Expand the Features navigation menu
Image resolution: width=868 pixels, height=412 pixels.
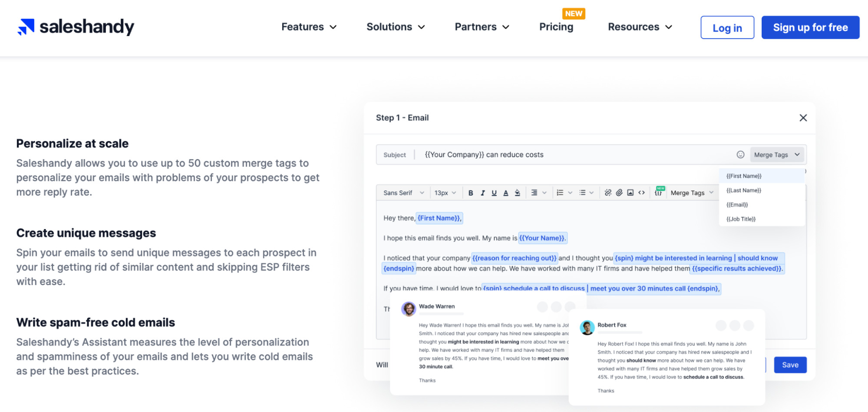[x=309, y=27]
